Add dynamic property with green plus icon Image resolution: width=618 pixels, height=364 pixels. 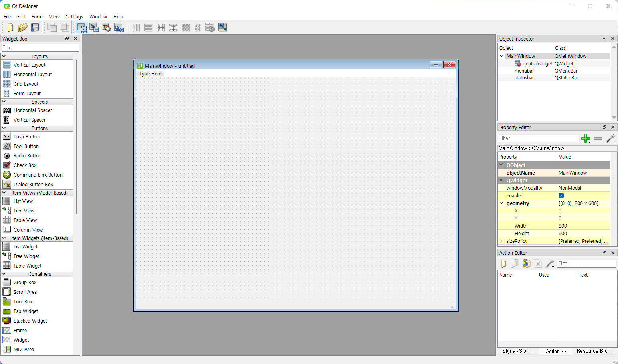pyautogui.click(x=586, y=138)
